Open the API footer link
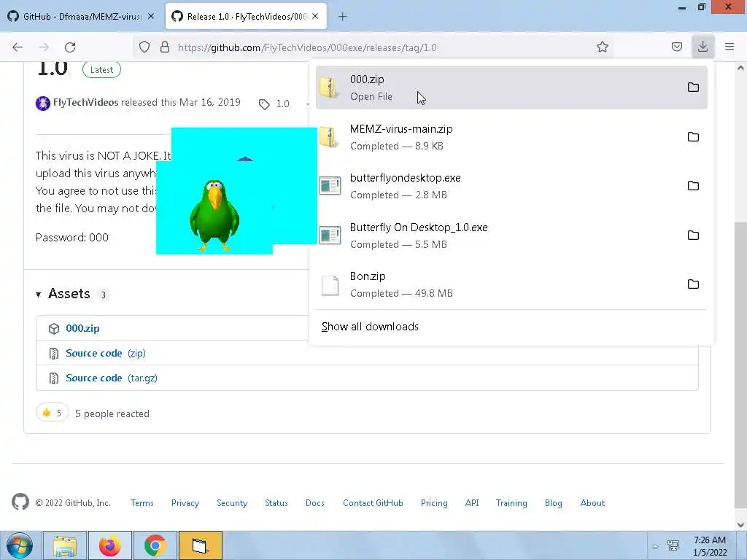747x560 pixels. (472, 503)
